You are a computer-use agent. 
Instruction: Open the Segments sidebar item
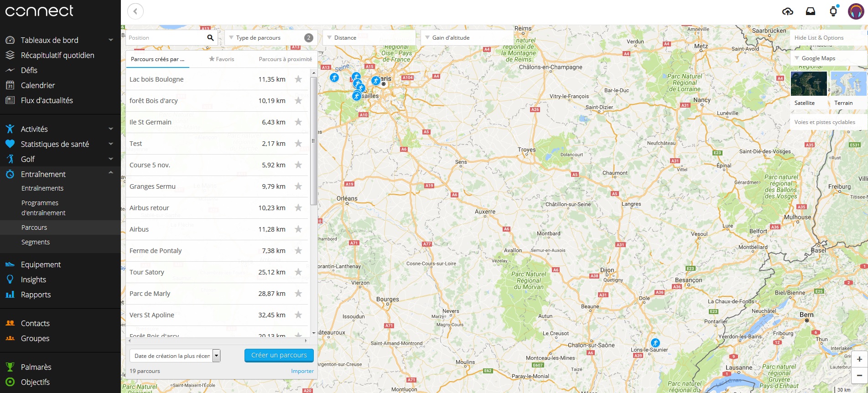pos(36,242)
